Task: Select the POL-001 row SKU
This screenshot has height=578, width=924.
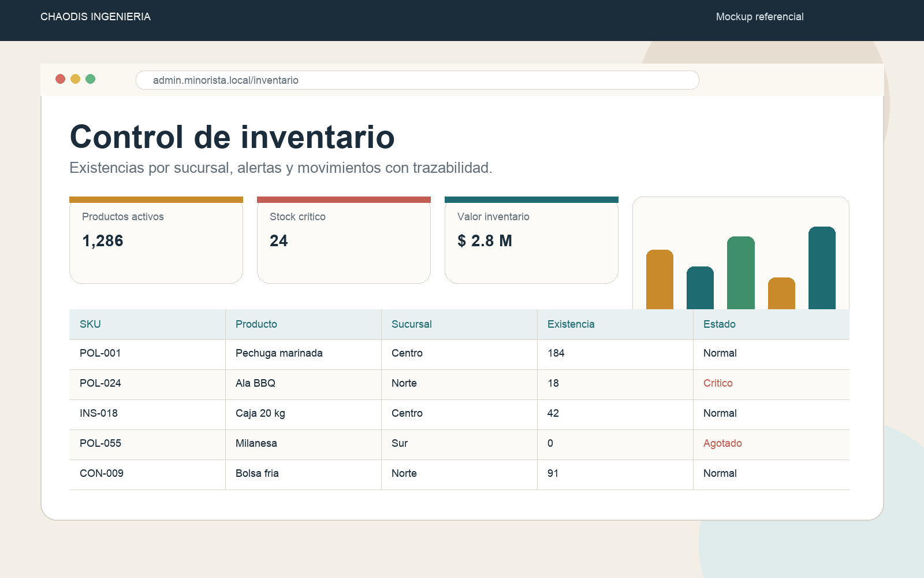Action: point(100,353)
